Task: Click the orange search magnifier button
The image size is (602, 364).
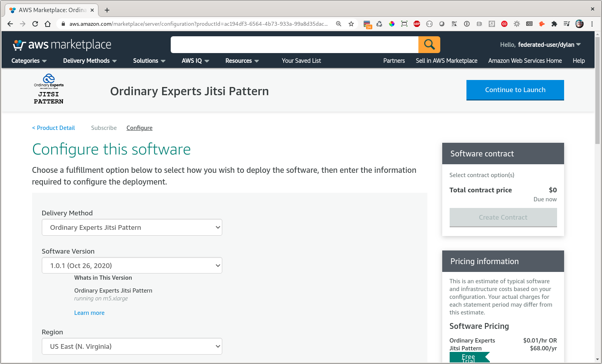Action: tap(429, 44)
